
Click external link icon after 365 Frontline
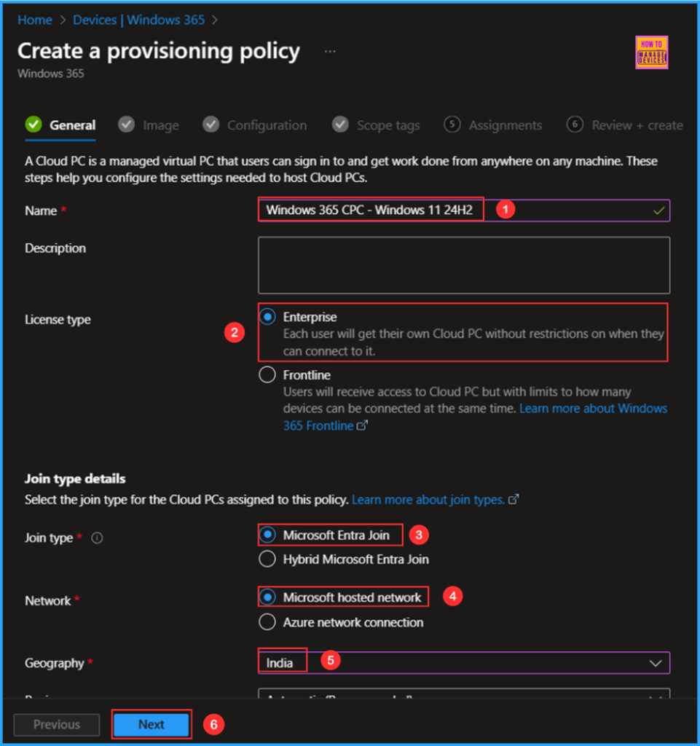click(362, 425)
